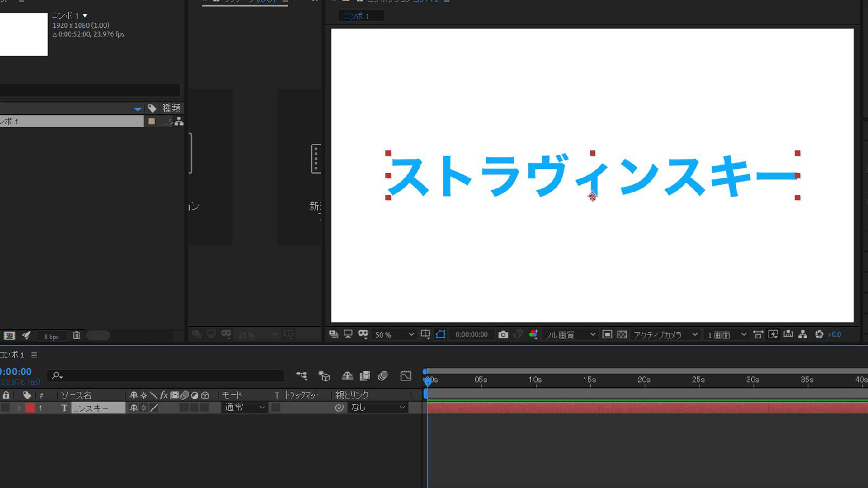868x488 pixels.
Task: Click the +0.0 exposure value
Action: point(835,335)
